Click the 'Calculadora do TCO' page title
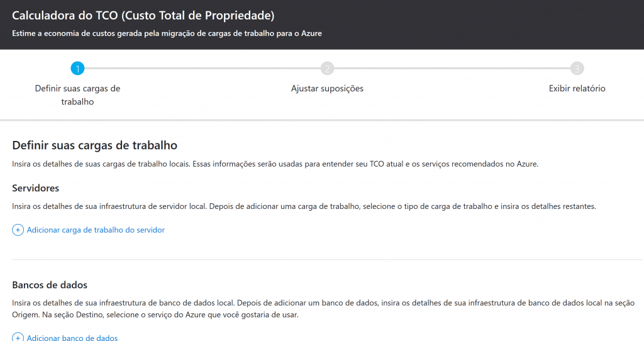 point(143,15)
